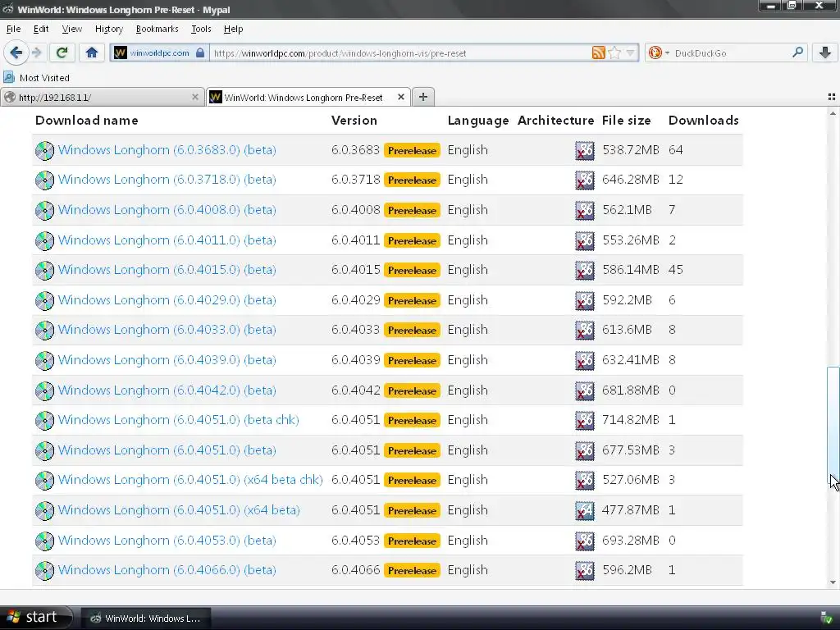Open the Bookmarks menu

pos(157,29)
